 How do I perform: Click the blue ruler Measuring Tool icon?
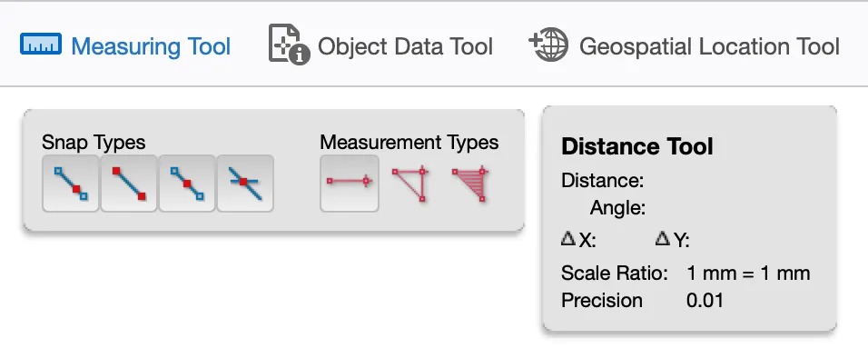(x=41, y=44)
